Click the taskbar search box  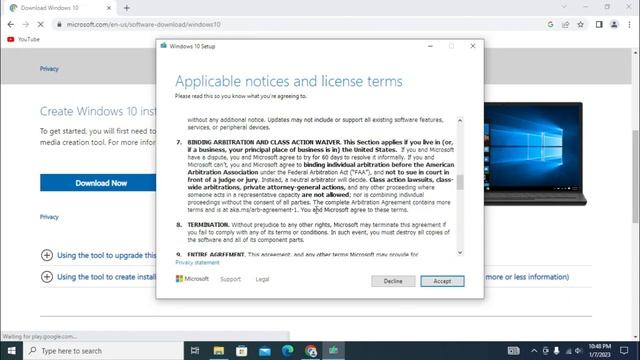click(104, 351)
